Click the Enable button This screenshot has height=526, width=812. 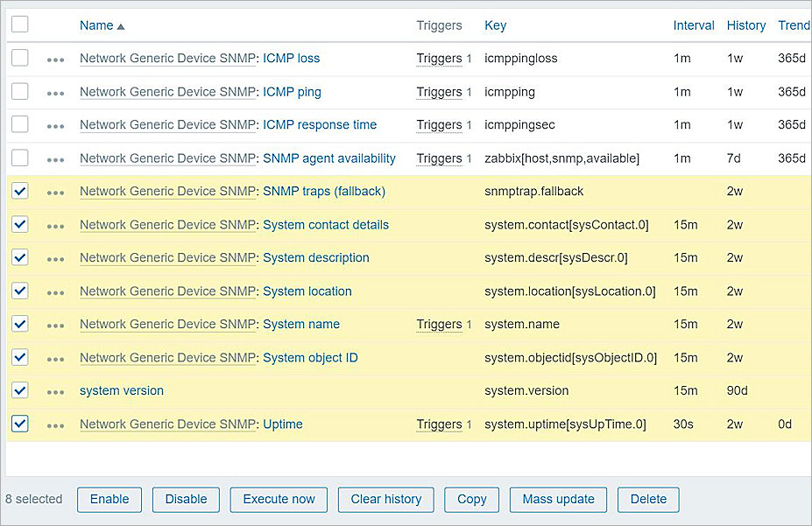point(109,499)
